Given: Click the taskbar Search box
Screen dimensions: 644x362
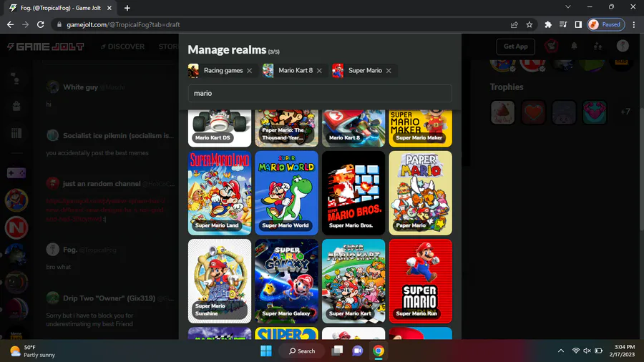Looking at the screenshot, I should click(302, 351).
